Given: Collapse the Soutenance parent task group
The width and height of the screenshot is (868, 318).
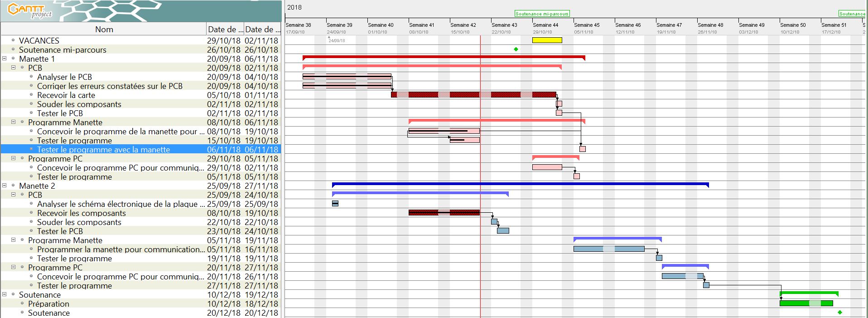Looking at the screenshot, I should click(5, 294).
